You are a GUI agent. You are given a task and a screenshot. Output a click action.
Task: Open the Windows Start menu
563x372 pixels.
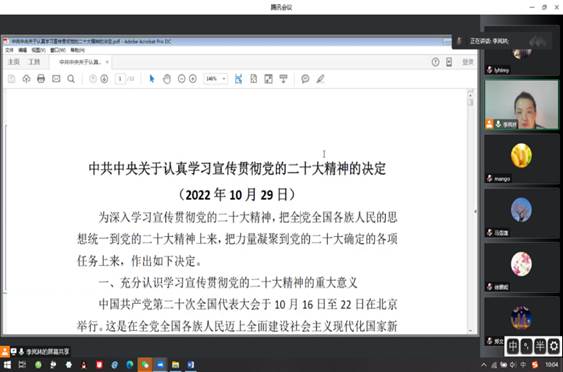click(7, 365)
